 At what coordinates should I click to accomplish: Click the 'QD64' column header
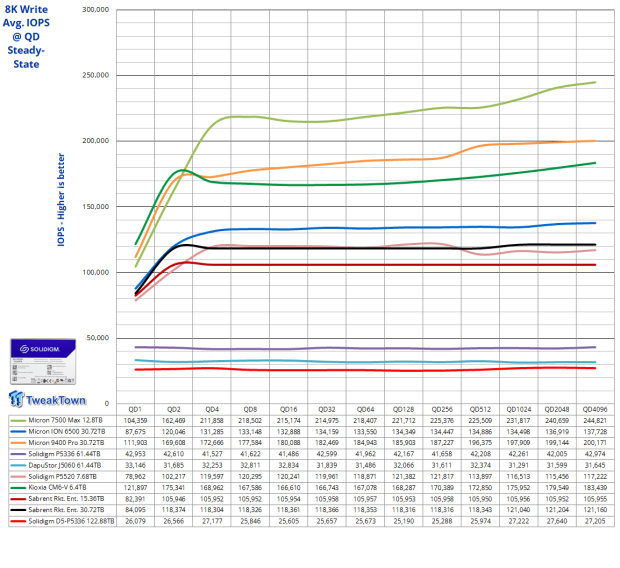point(365,409)
